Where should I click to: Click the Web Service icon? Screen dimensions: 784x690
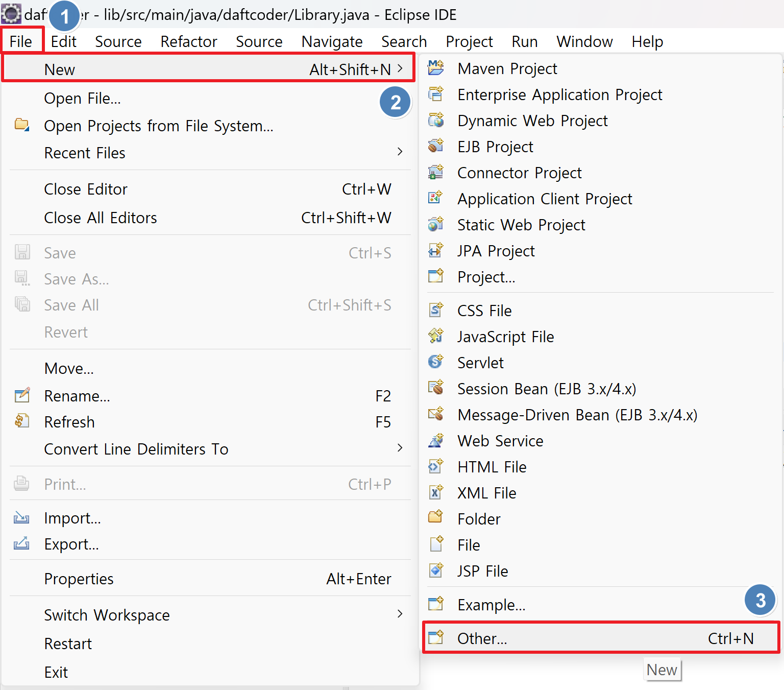coord(436,440)
